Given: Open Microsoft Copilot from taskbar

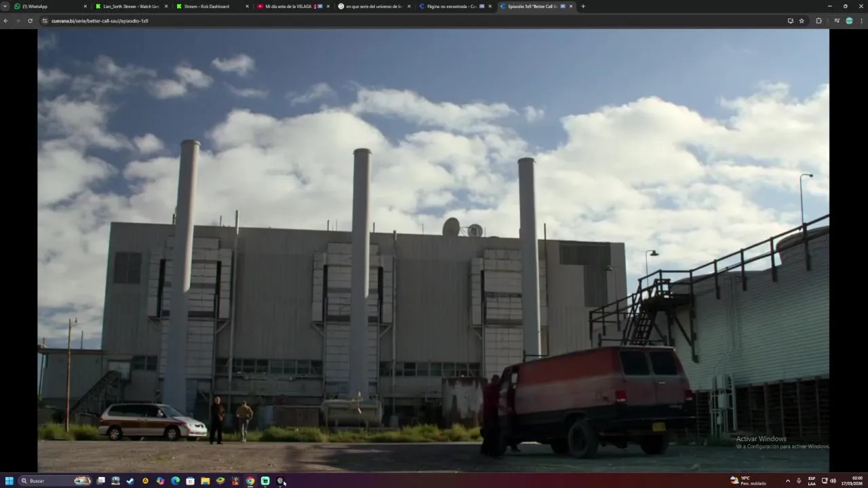Looking at the screenshot, I should 160,481.
